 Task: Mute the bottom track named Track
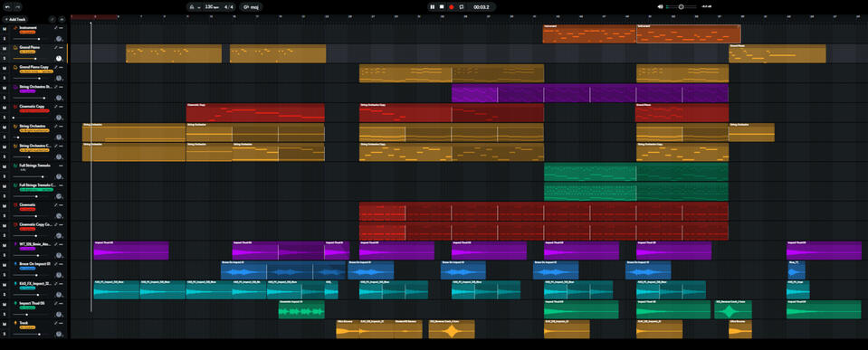[x=5, y=323]
